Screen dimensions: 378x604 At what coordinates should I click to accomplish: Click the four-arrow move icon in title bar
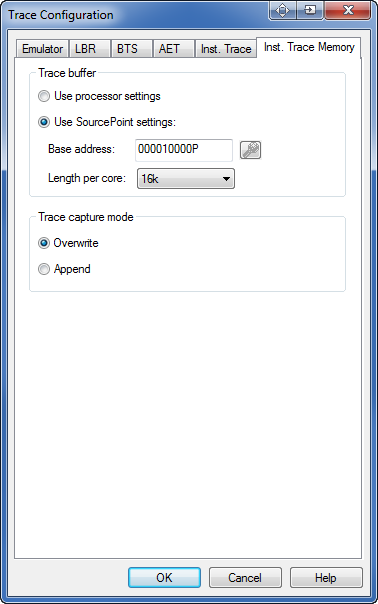coord(282,10)
